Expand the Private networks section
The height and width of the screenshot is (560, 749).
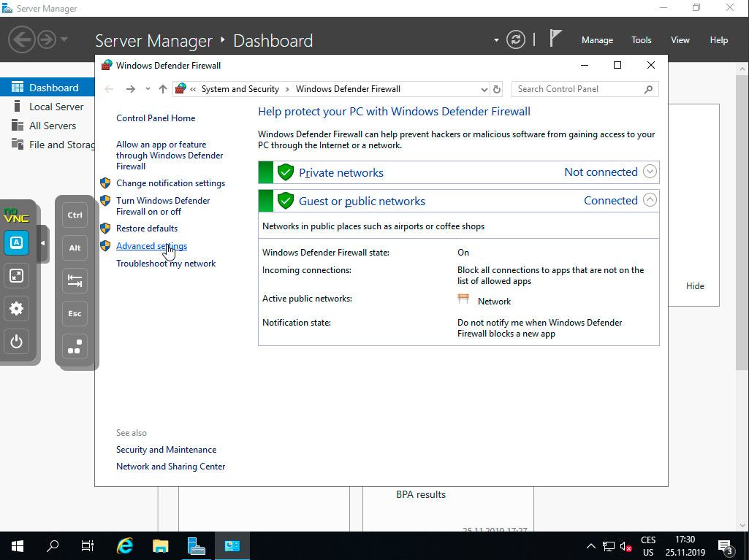649,172
